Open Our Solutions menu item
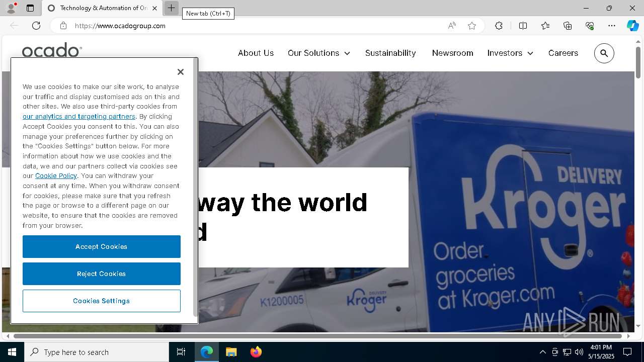This screenshot has width=644, height=362. 313,53
